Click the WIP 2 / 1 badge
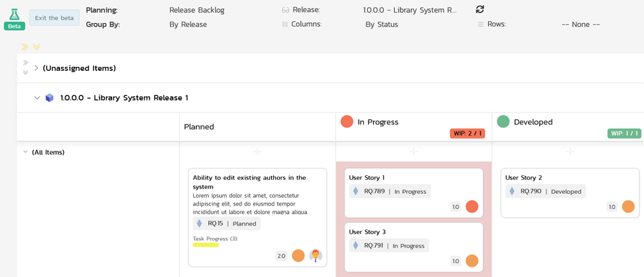 (467, 133)
